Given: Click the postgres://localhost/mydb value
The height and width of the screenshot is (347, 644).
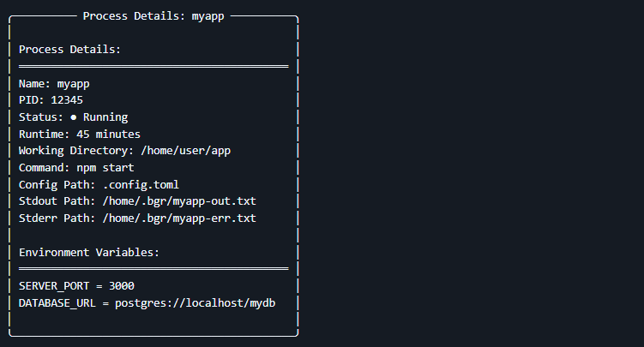Looking at the screenshot, I should (x=196, y=303).
